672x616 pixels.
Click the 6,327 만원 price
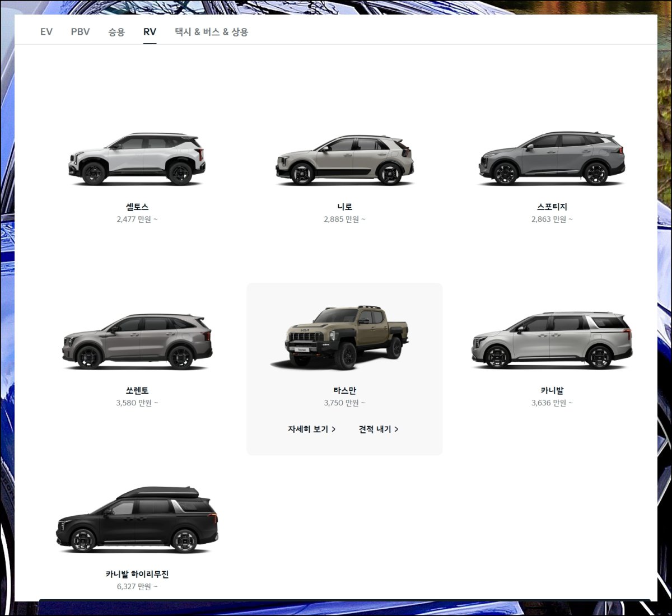click(137, 587)
